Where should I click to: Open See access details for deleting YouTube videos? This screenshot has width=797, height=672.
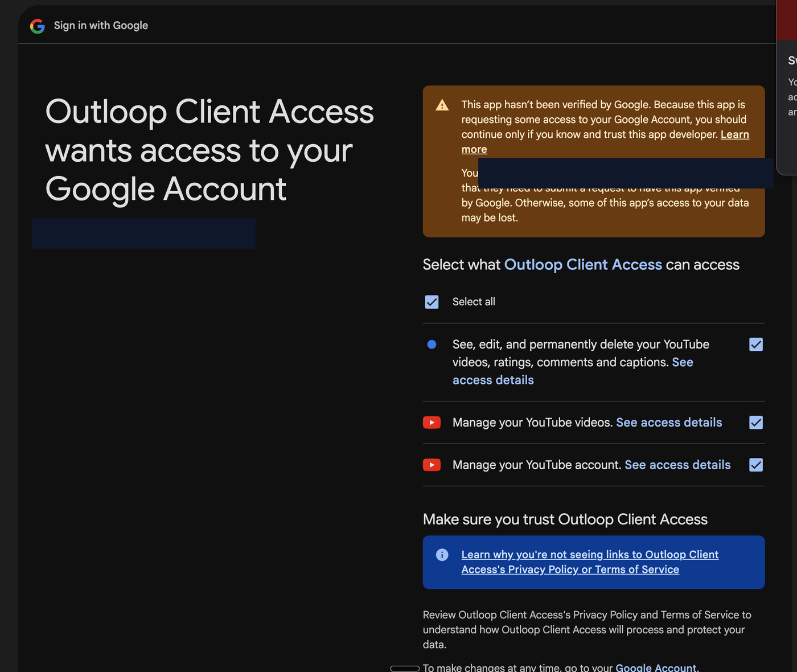493,380
